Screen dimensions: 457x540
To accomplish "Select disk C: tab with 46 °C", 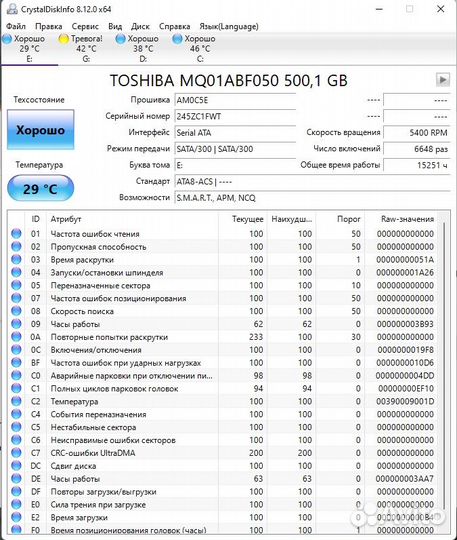I will 200,49.
